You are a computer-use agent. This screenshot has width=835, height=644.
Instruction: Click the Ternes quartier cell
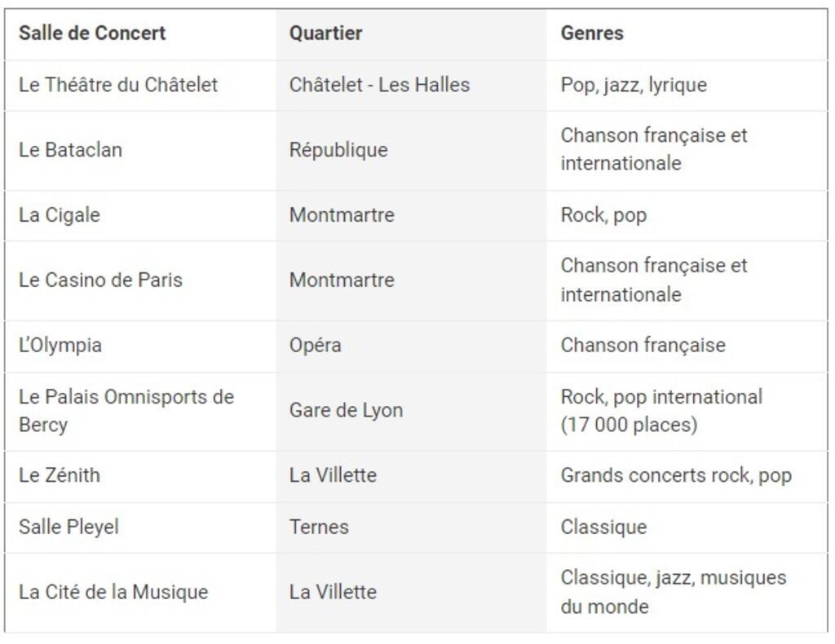tap(411, 527)
